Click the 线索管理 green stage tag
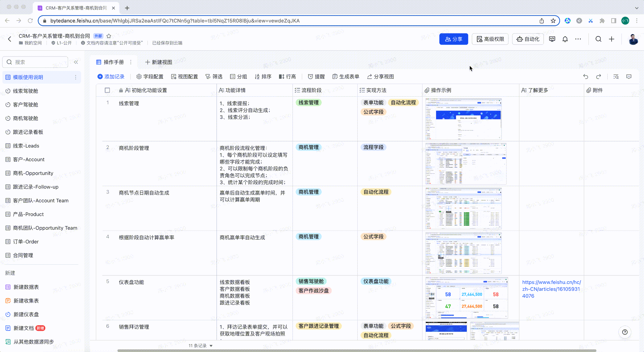 coord(308,103)
